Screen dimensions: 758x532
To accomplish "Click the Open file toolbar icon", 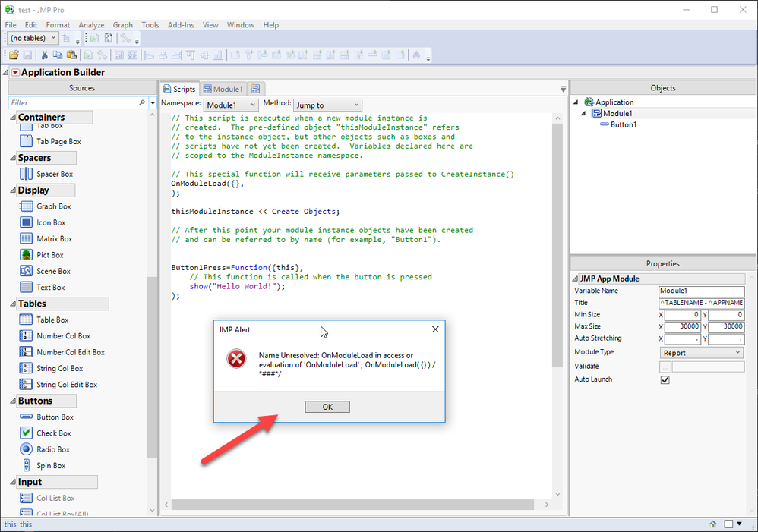I will (14, 55).
